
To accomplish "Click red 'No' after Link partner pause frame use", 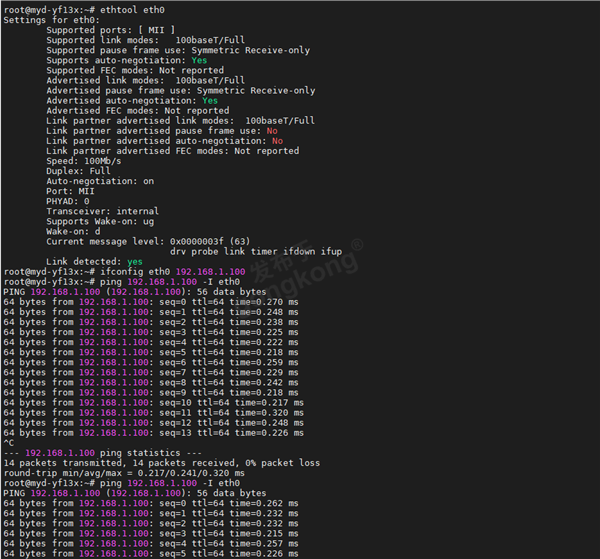I will pos(272,131).
